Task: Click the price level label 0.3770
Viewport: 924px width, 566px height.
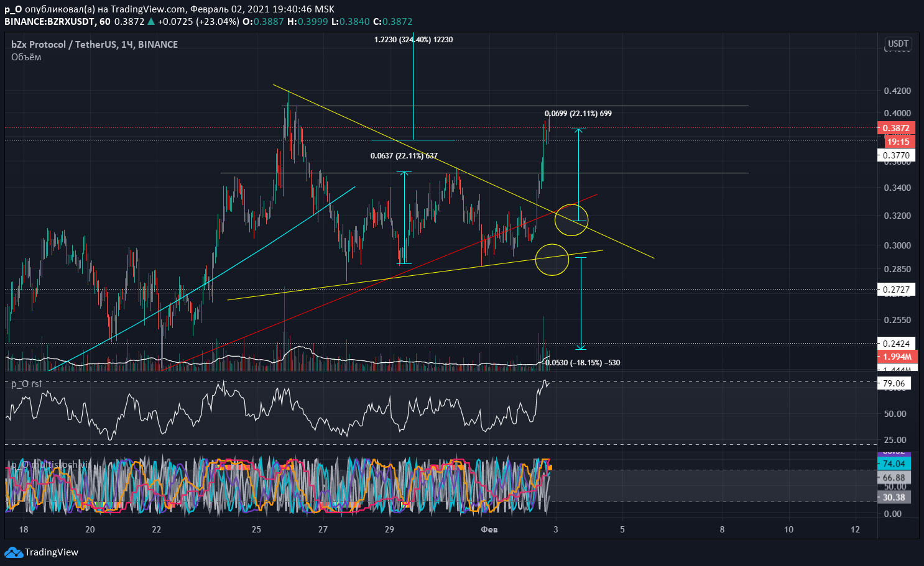Action: coord(896,155)
